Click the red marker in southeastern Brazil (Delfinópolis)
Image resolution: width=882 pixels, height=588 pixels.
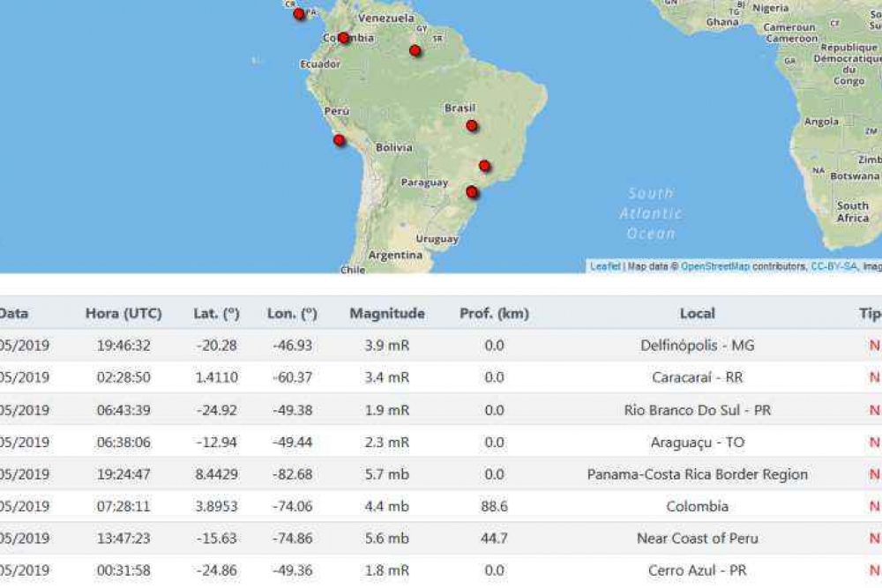(484, 166)
